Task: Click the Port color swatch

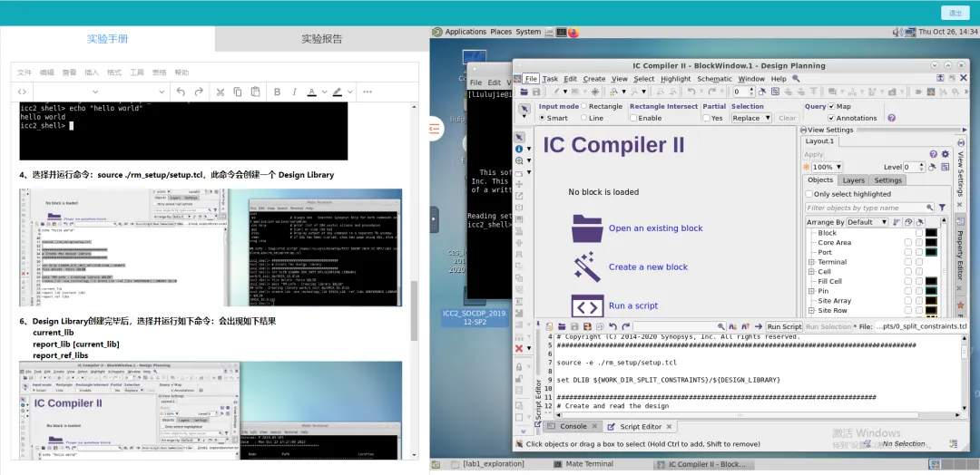Action: pos(931,252)
